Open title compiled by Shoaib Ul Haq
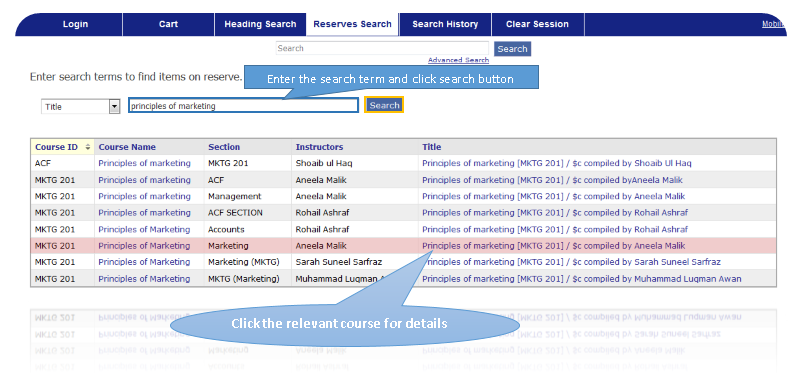This screenshot has width=801, height=373. 557,164
